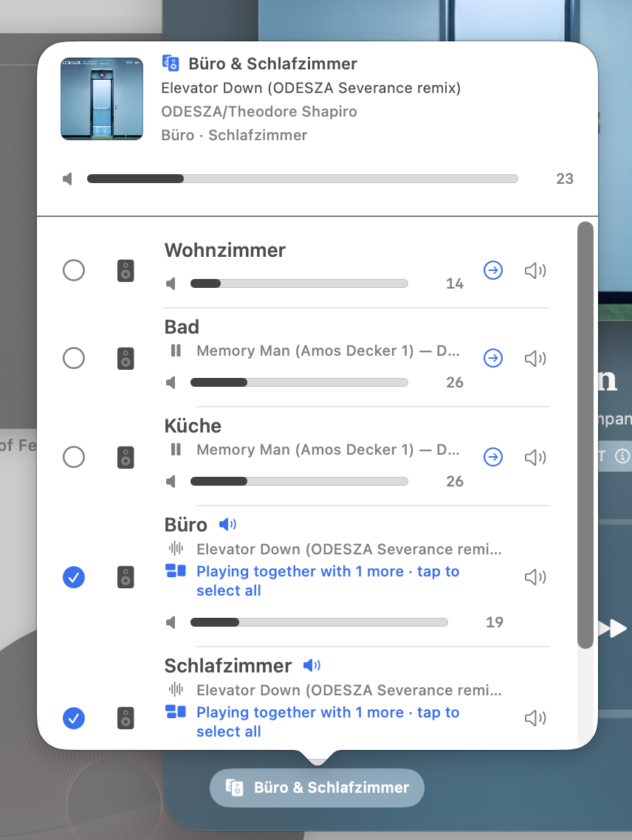Click the header group speaker icon
The width and height of the screenshot is (632, 840).
[x=171, y=63]
